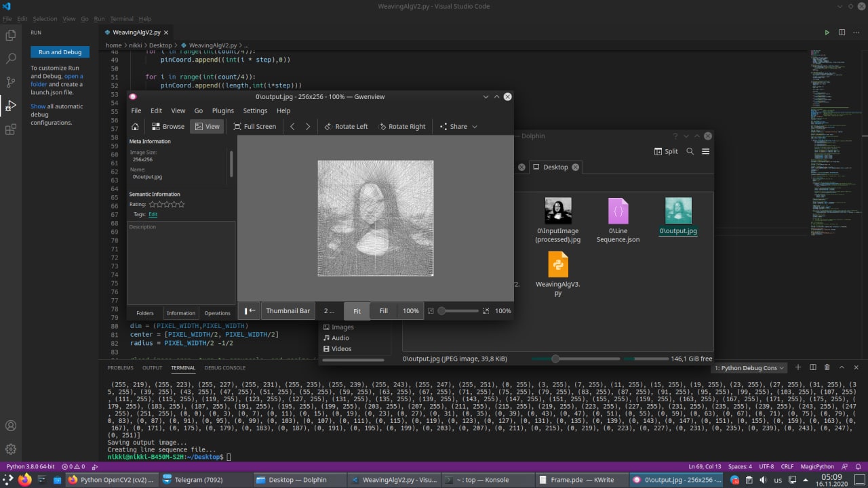Open Gwenview File menu
Viewport: 868px width, 488px height.
136,110
